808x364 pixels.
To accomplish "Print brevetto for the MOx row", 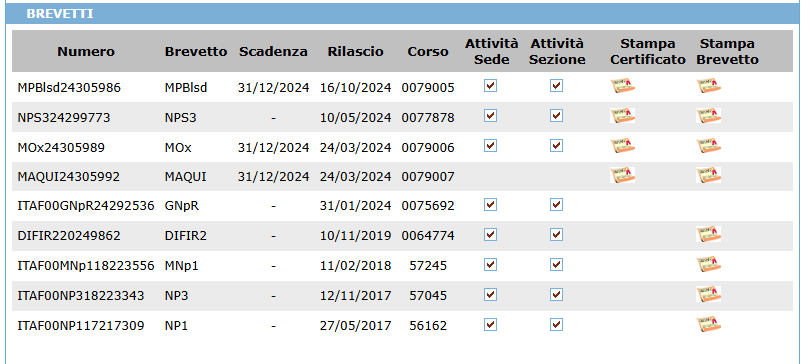I will click(709, 146).
